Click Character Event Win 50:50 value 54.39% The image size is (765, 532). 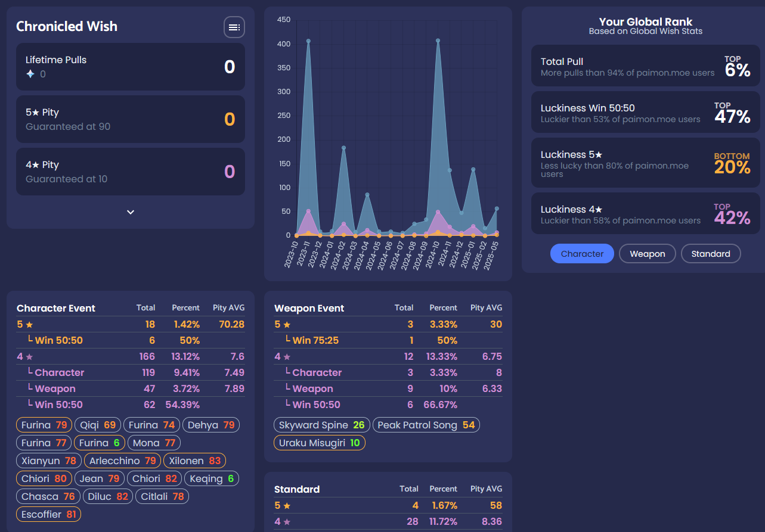[183, 405]
